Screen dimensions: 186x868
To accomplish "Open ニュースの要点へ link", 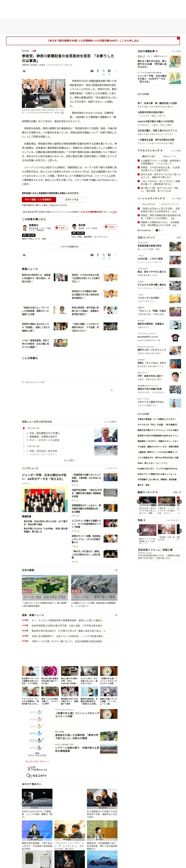I will (x=110, y=422).
